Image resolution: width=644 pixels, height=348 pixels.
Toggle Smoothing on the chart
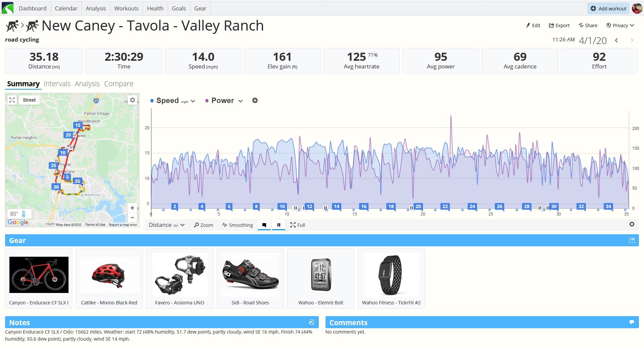[x=238, y=225]
